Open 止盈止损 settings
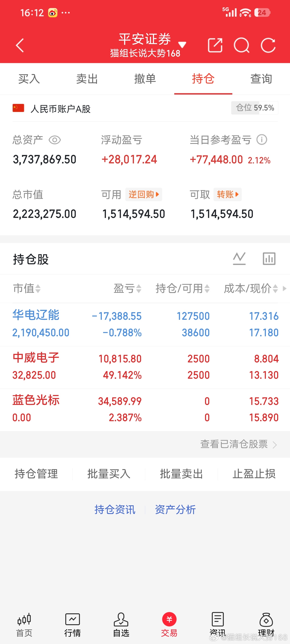 [x=254, y=474]
